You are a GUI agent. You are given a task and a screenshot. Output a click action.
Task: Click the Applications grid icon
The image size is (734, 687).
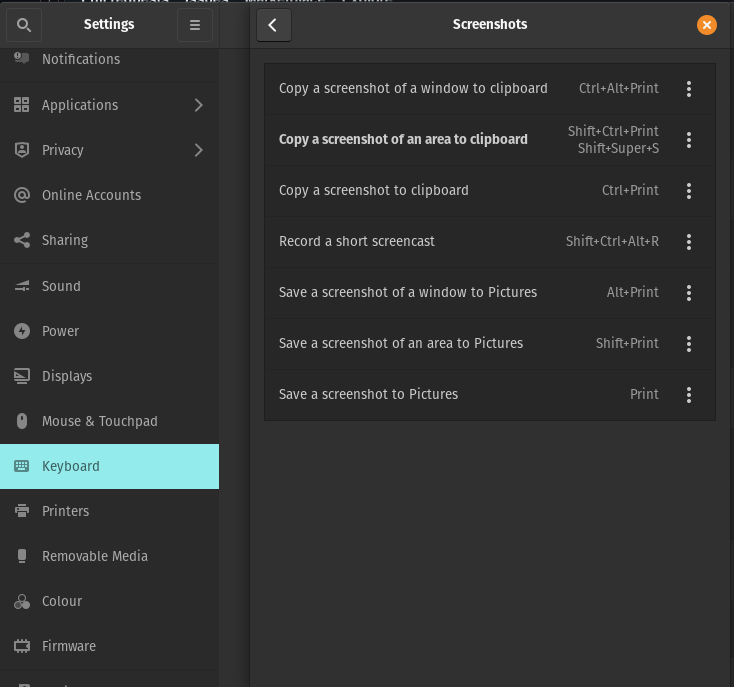22,104
